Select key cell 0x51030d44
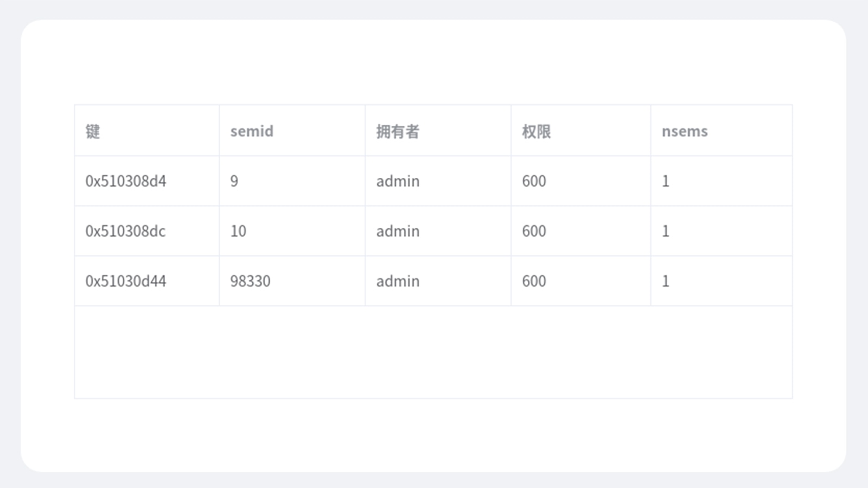This screenshot has height=488, width=868. click(126, 281)
